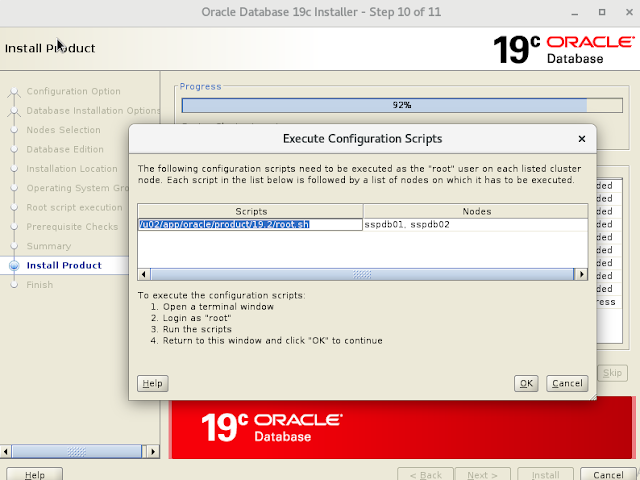Select the Finish step in sidebar
The width and height of the screenshot is (640, 480).
tap(40, 285)
